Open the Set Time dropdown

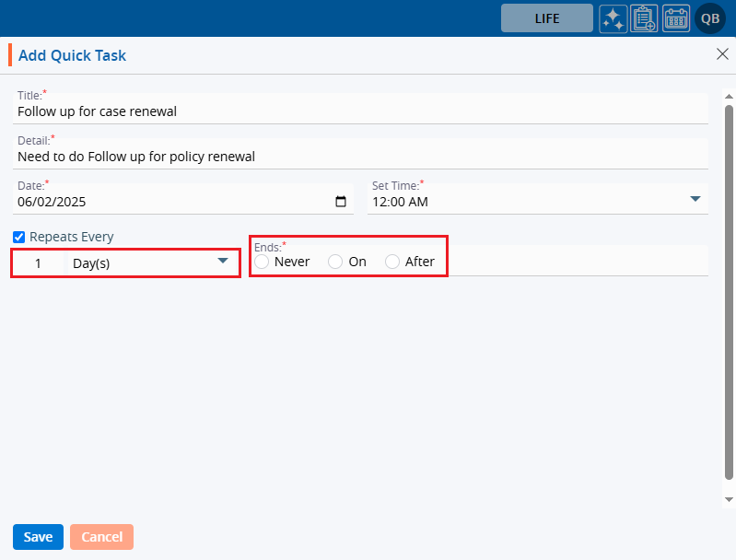[x=695, y=199]
